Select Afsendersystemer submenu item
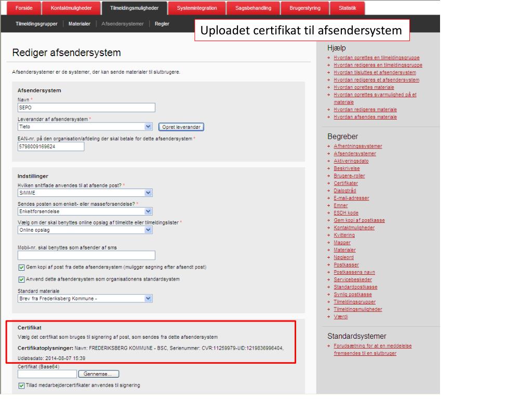Screen dimensions: 532x399 pyautogui.click(x=123, y=24)
